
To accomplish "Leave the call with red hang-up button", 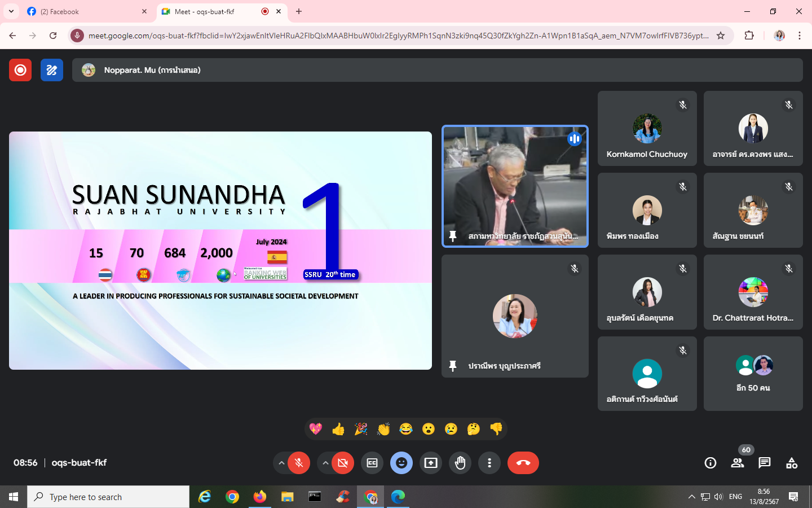I will pos(523,463).
